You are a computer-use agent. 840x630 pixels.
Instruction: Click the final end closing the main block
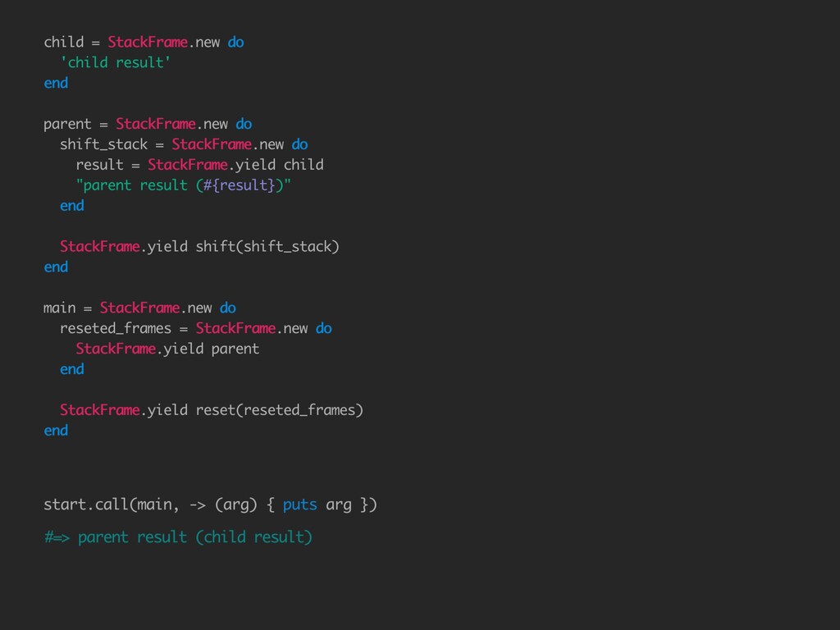[56, 431]
